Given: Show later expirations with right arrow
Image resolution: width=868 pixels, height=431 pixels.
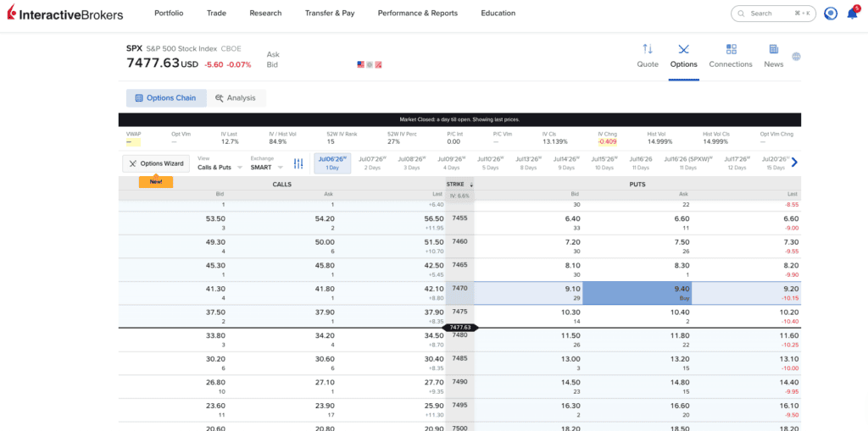Looking at the screenshot, I should (794, 163).
